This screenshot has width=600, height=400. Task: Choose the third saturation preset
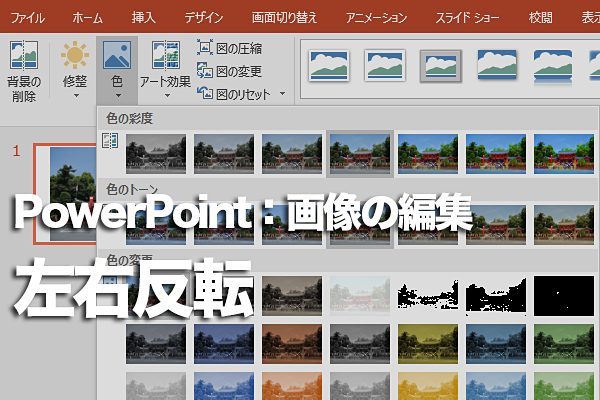coord(292,154)
